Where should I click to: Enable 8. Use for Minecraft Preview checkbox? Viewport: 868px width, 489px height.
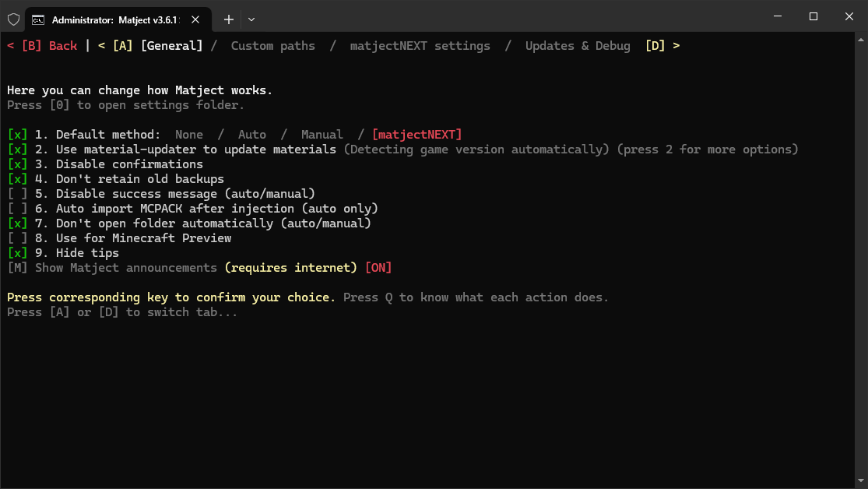click(17, 238)
